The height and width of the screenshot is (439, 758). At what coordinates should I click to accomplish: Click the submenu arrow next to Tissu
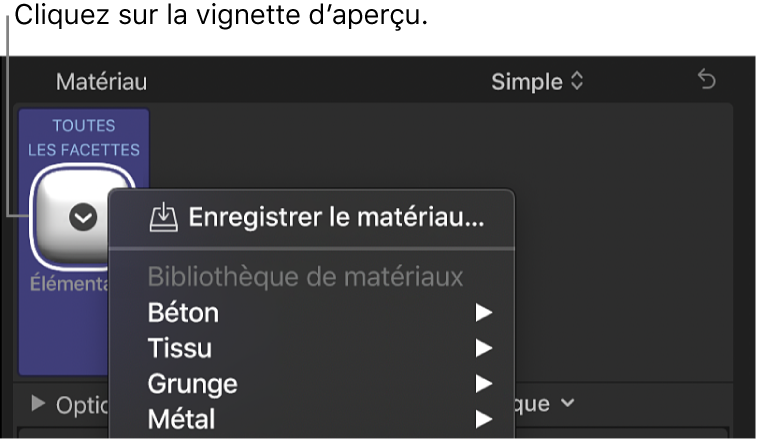click(484, 349)
